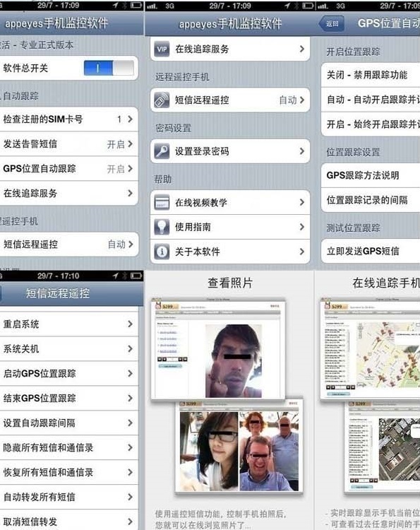Viewport: 420px width, 530px height.
Task: Tap the phone signal icon beside 短信远程遥控
Action: click(x=162, y=100)
